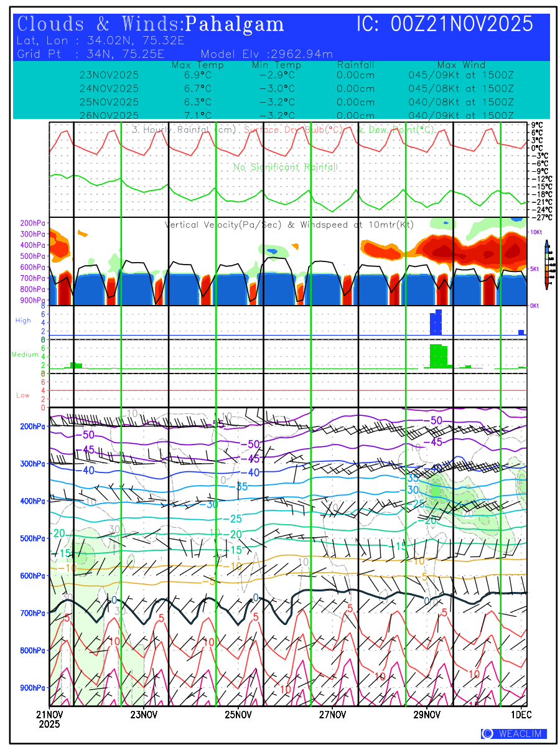560x747 pixels.
Task: Click the Vertical Velocity panel title
Action: click(289, 225)
